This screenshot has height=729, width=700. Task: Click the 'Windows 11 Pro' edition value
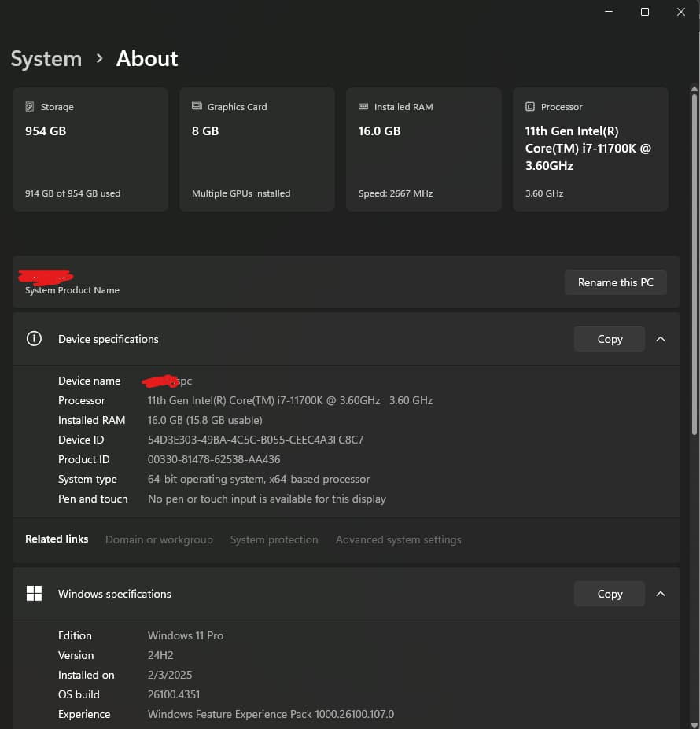point(185,635)
